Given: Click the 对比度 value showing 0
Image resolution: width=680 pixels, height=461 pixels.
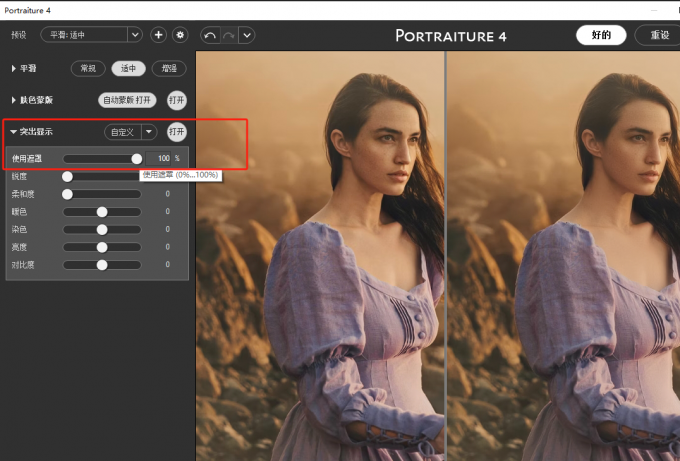Looking at the screenshot, I should 167,265.
